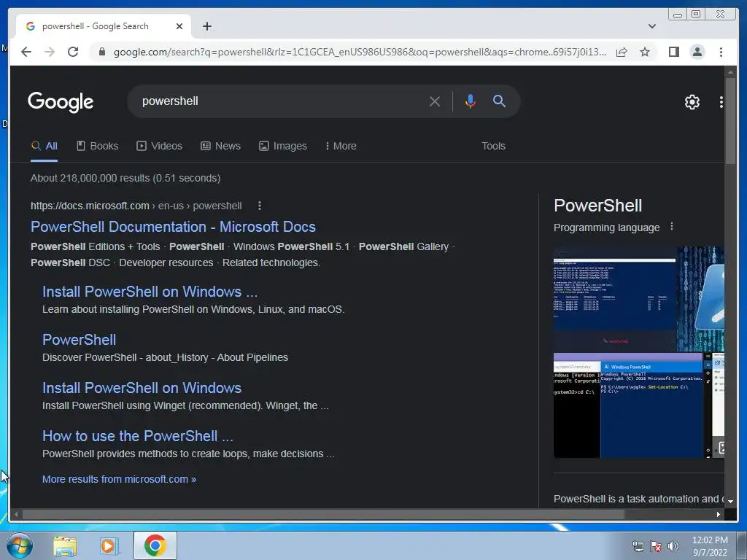
Task: Click the address bar URL
Action: (x=360, y=52)
